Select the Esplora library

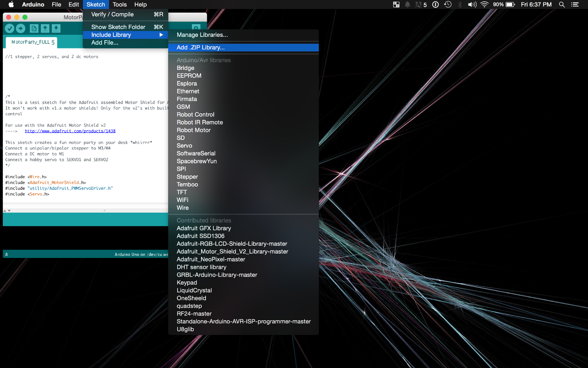[x=243, y=83]
